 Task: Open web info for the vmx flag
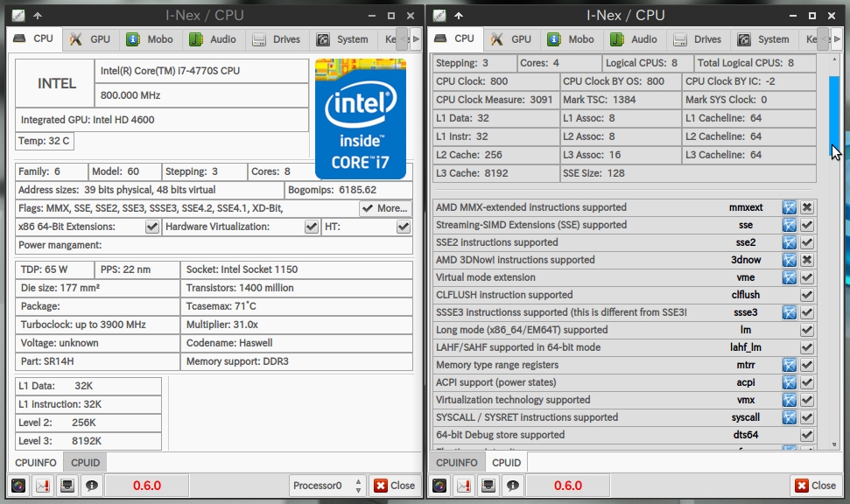pos(790,400)
